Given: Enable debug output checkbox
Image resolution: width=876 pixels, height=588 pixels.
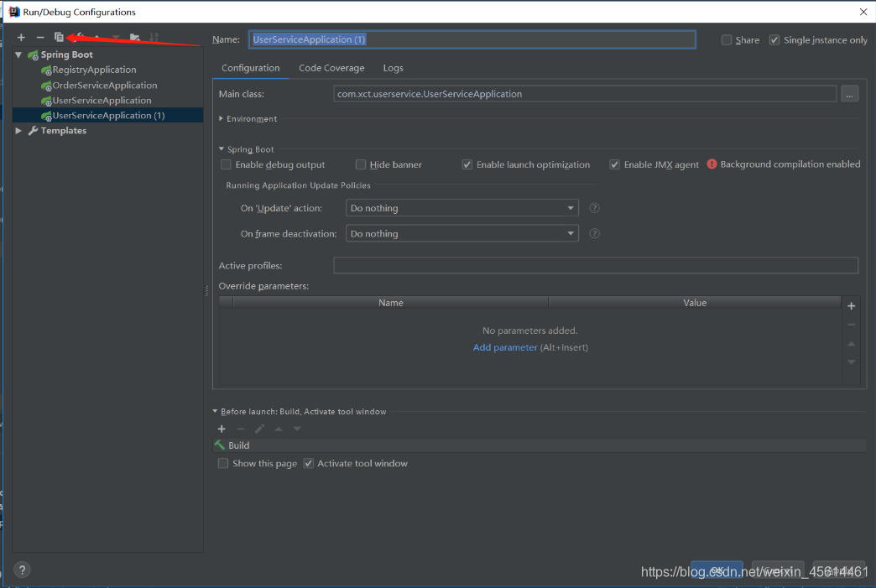Looking at the screenshot, I should (x=226, y=164).
